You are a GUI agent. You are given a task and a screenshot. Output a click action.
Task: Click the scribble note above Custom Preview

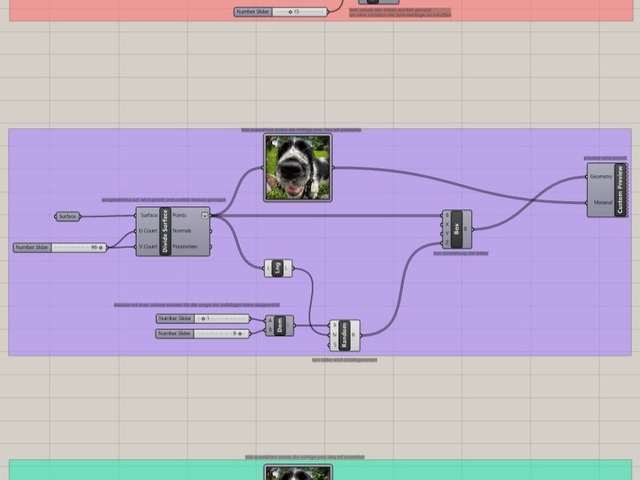click(605, 158)
